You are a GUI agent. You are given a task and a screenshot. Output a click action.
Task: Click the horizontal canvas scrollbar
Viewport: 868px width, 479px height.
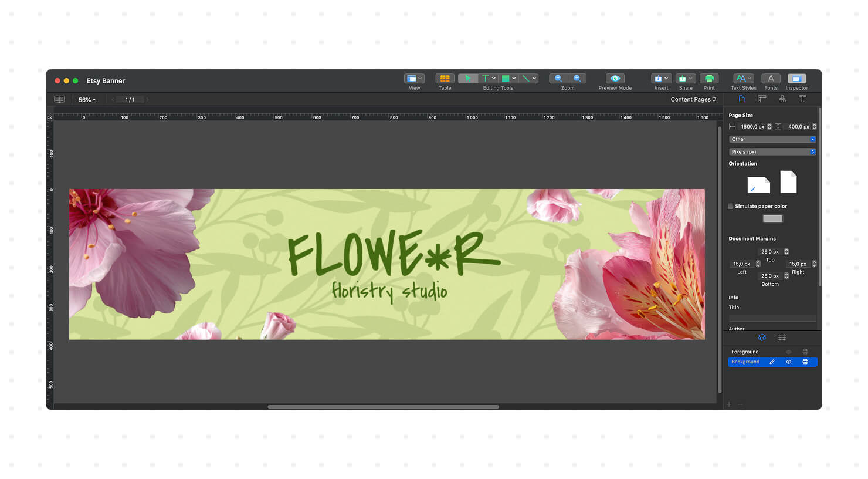point(384,406)
